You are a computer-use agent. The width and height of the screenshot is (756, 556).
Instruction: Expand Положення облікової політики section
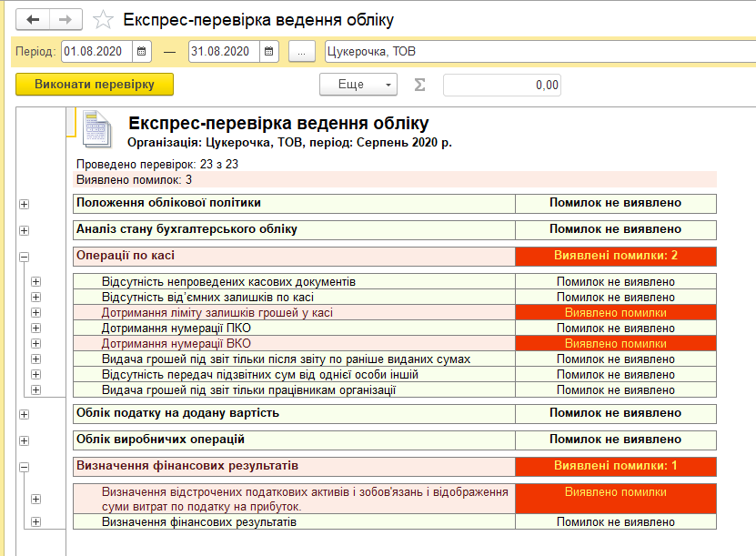pos(24,205)
